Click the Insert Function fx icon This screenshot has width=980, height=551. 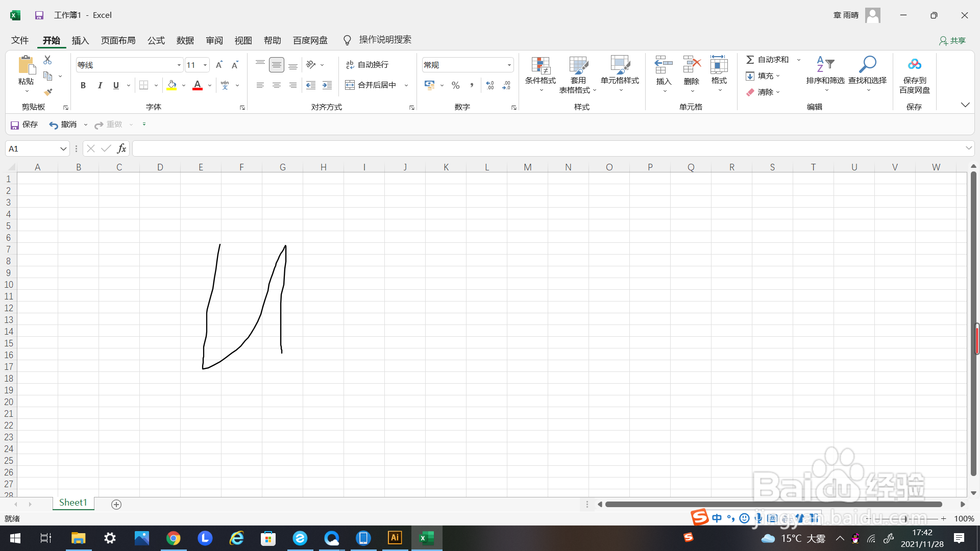pyautogui.click(x=121, y=148)
